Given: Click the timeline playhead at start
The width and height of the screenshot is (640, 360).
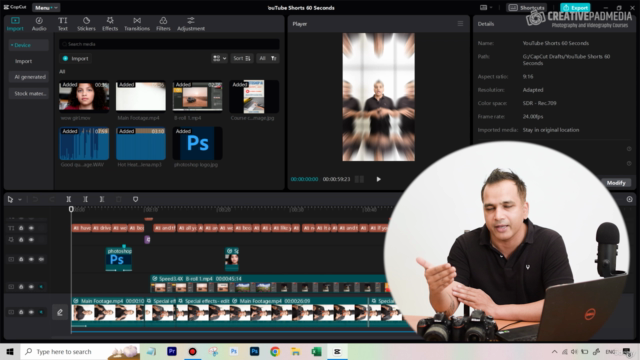Looking at the screenshot, I should [71, 209].
